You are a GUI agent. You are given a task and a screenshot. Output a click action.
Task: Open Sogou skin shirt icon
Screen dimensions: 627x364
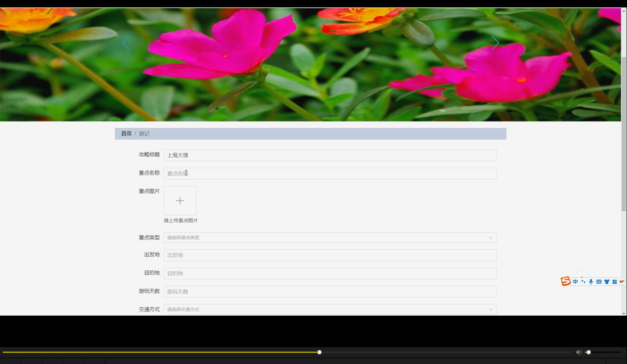pos(607,282)
